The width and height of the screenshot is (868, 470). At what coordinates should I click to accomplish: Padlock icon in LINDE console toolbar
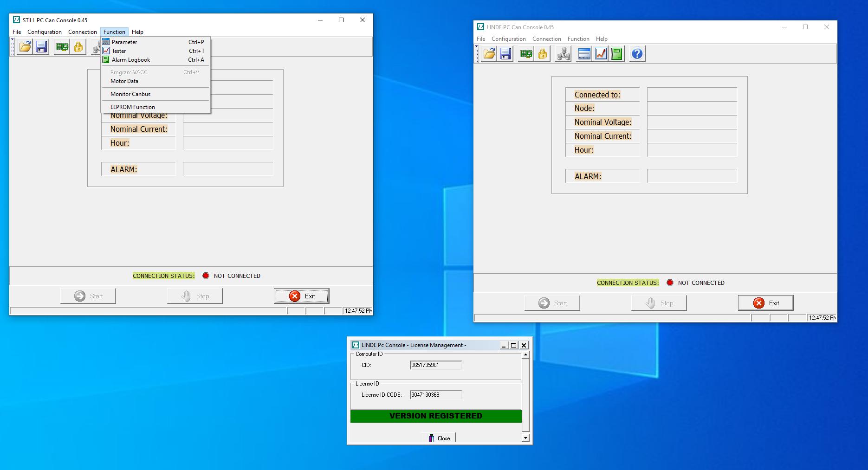(542, 54)
